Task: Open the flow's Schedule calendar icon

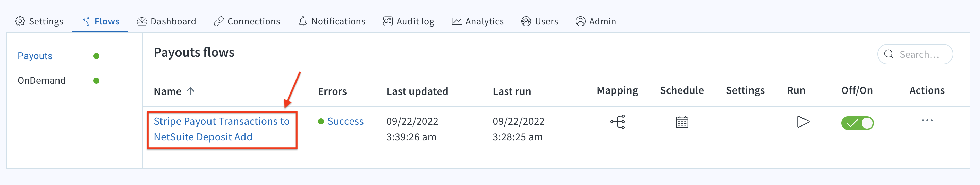Action: 682,122
